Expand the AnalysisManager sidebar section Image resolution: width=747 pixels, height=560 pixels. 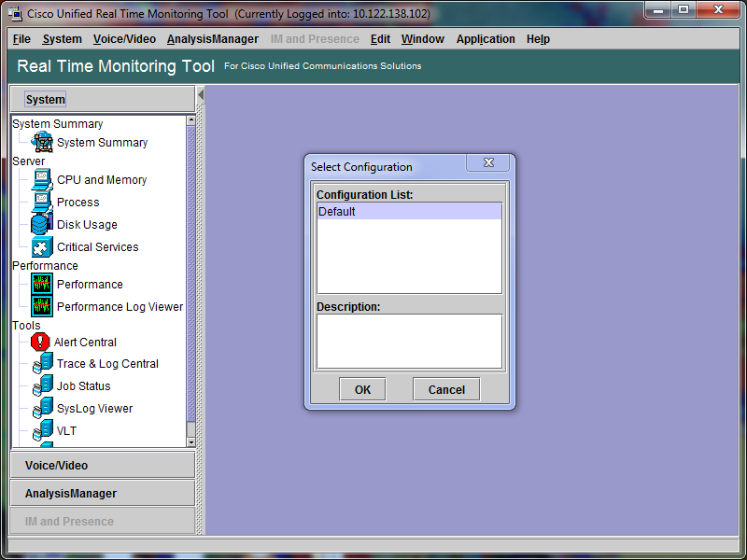click(x=103, y=494)
